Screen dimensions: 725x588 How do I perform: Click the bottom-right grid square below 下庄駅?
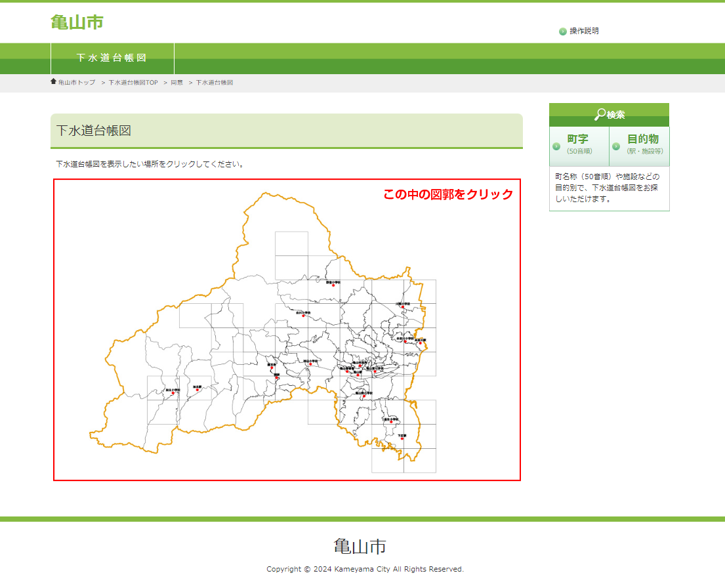[x=420, y=461]
